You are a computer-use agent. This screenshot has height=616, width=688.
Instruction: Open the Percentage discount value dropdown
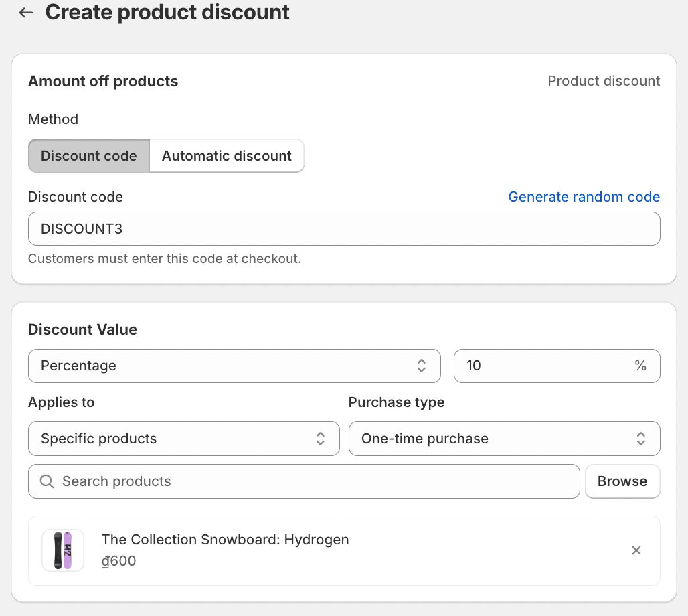[x=234, y=366]
